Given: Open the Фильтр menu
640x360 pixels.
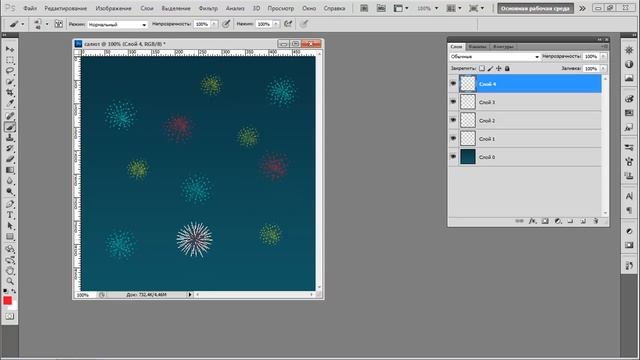Looking at the screenshot, I should click(208, 8).
